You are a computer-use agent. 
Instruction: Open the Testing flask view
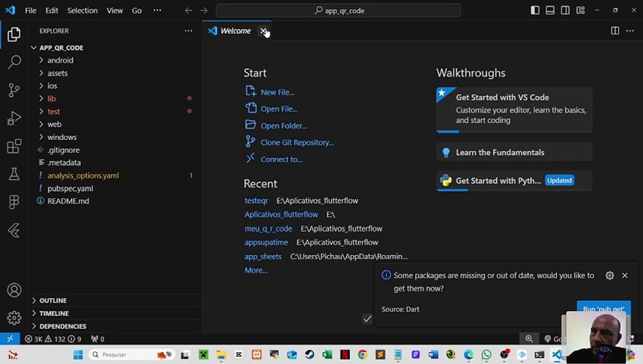tap(14, 174)
